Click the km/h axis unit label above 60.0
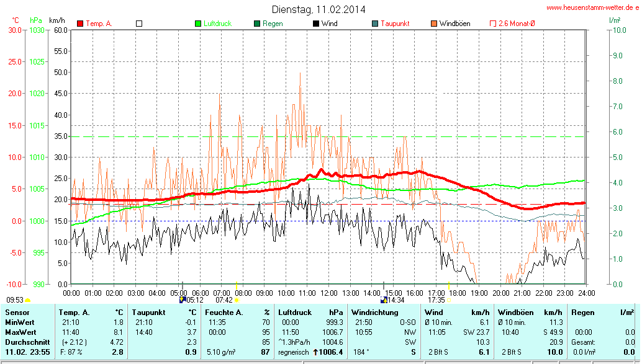 (x=57, y=20)
